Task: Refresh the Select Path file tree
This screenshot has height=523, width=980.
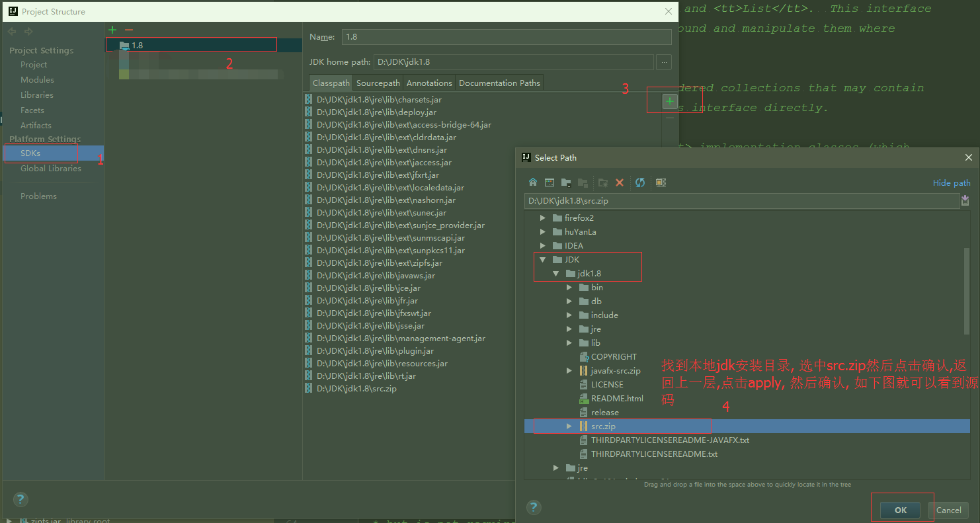Action: (x=639, y=182)
